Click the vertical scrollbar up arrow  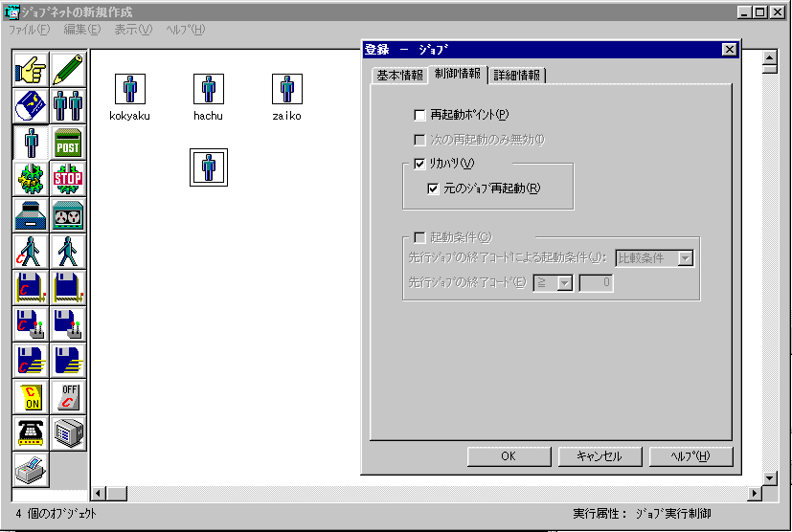click(769, 57)
